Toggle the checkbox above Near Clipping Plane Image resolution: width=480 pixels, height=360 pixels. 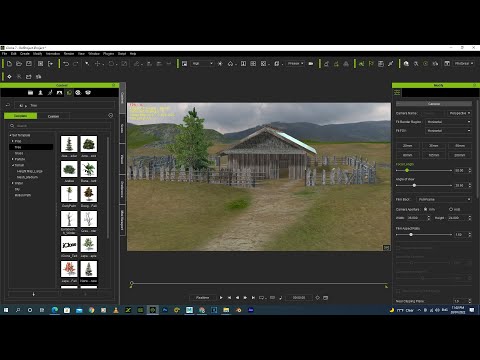click(x=398, y=291)
